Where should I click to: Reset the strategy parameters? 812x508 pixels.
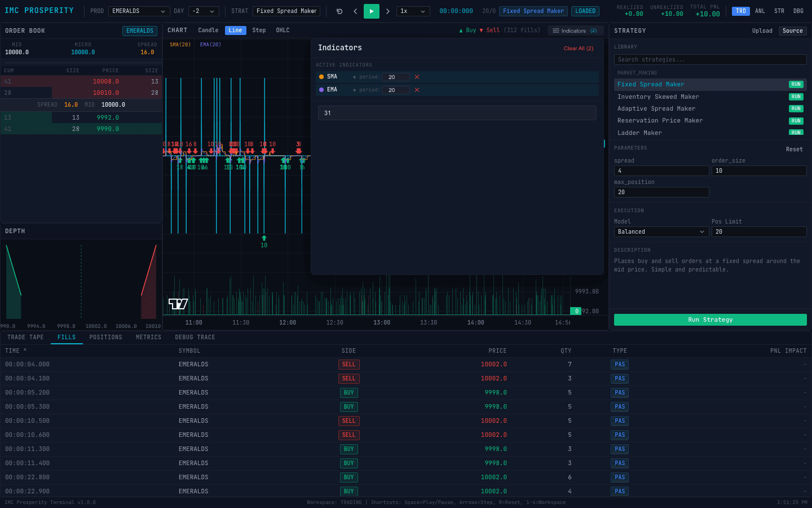[794, 150]
